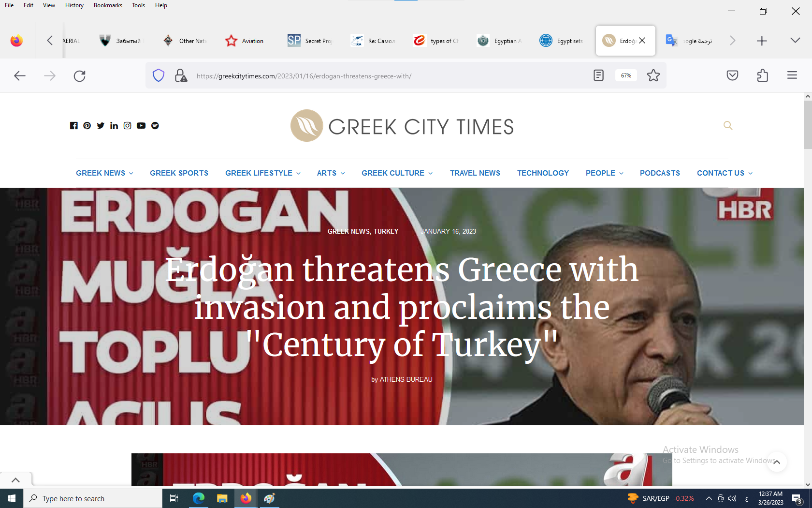View site security padlock info
The width and height of the screenshot is (812, 508).
181,75
